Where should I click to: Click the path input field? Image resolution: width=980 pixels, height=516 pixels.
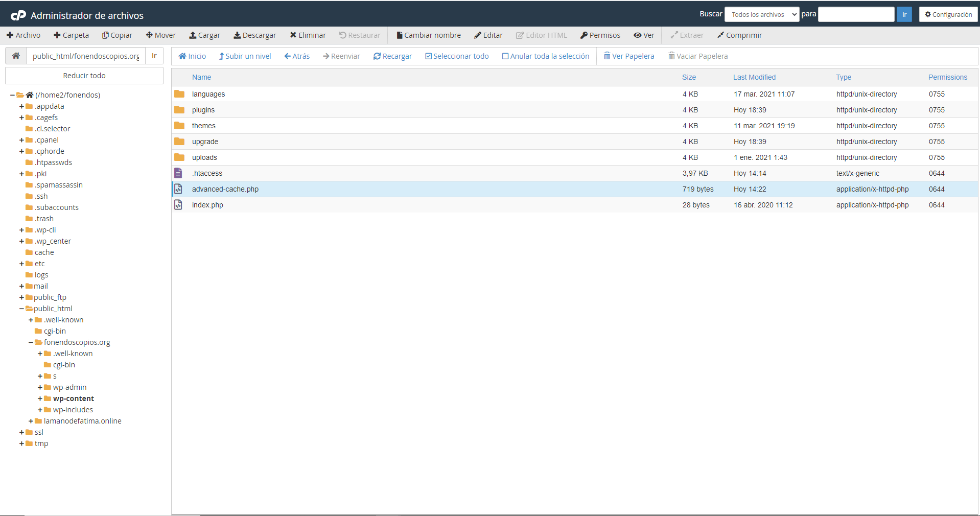pos(86,56)
